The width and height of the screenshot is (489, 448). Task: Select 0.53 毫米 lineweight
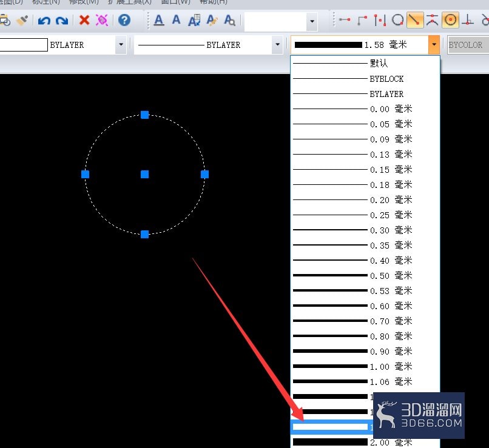[x=365, y=290]
